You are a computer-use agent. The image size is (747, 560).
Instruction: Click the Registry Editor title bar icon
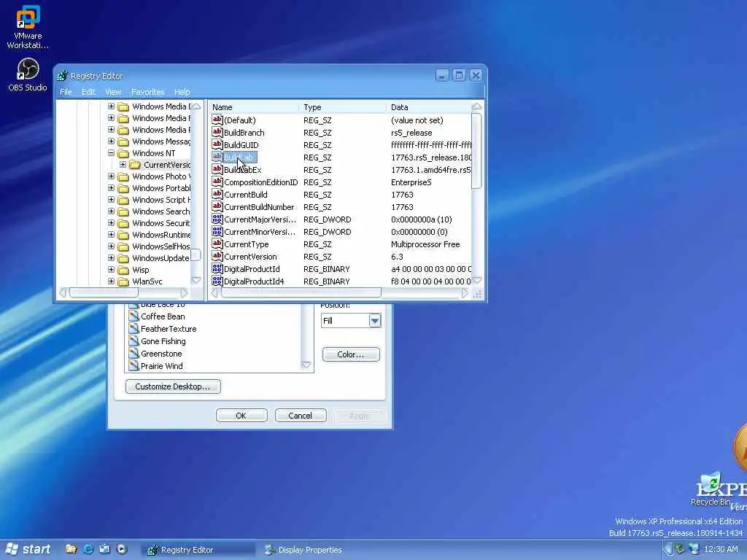point(63,76)
